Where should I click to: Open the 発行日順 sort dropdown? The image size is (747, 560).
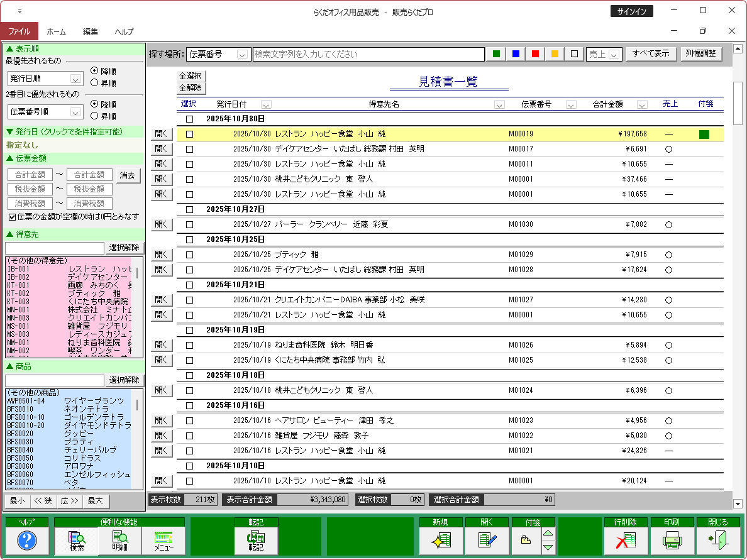(x=75, y=79)
